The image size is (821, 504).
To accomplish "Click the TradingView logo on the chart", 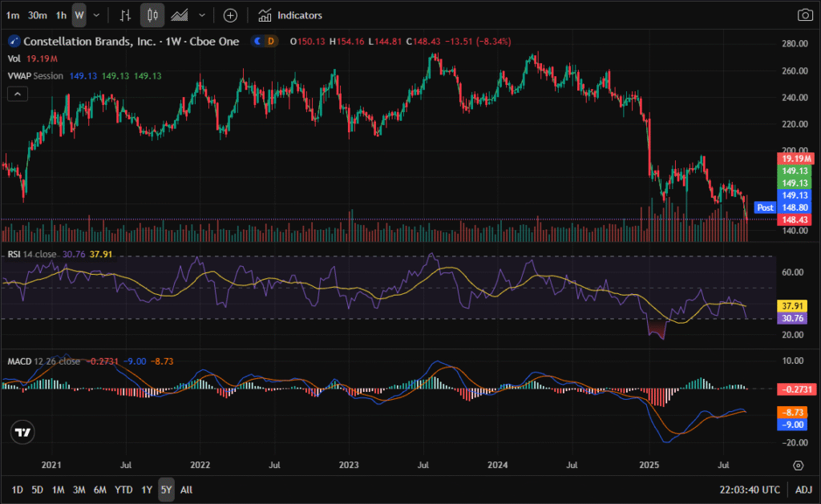I will 23,432.
